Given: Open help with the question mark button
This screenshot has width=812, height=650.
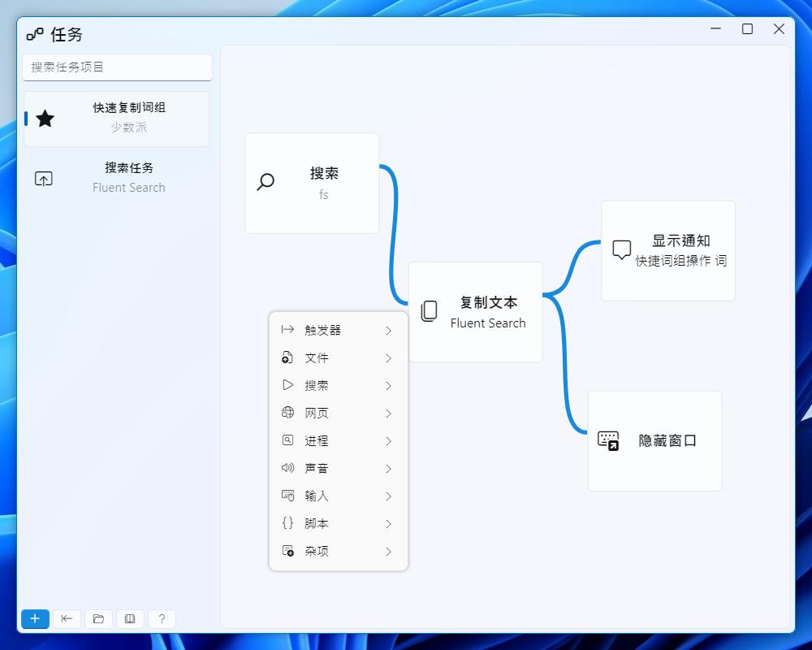Looking at the screenshot, I should tap(162, 619).
